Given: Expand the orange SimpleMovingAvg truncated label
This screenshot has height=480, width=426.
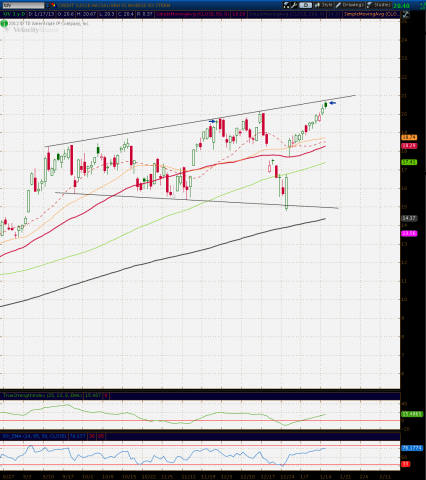Looking at the screenshot, I should click(371, 14).
